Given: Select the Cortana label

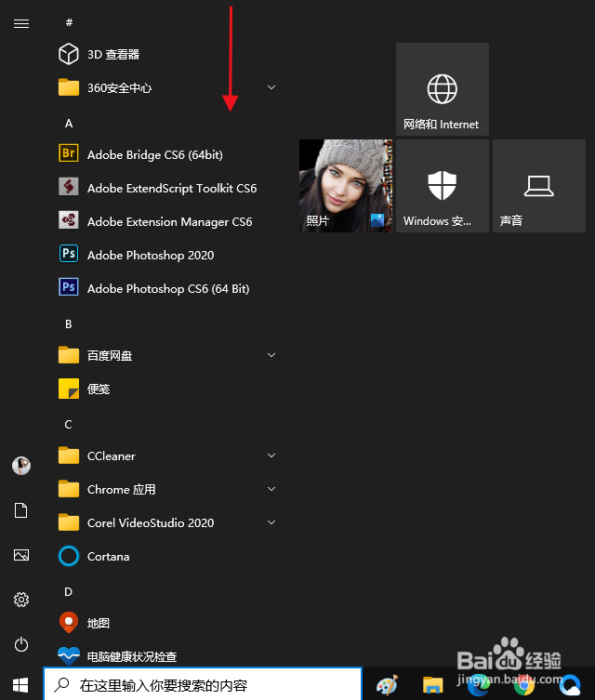Looking at the screenshot, I should pyautogui.click(x=109, y=557).
